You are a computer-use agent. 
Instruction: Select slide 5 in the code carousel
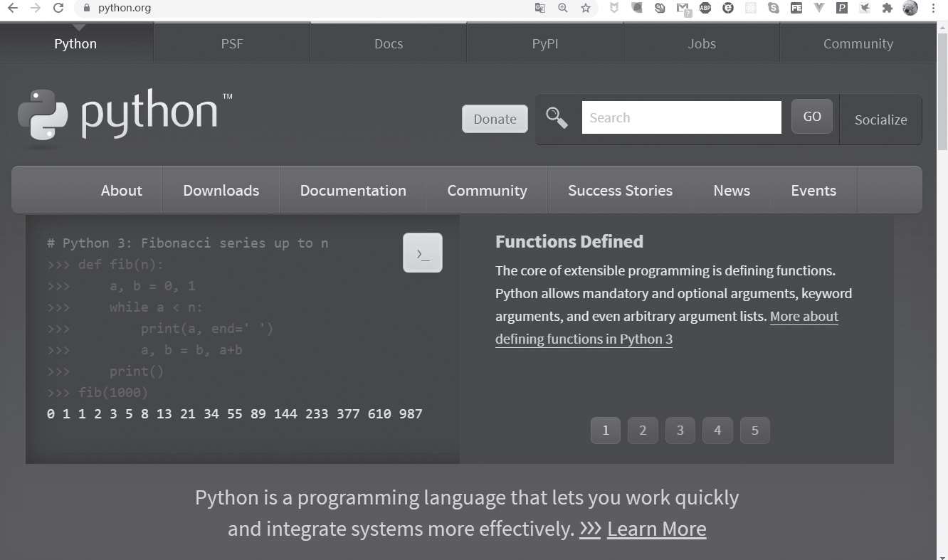(755, 430)
